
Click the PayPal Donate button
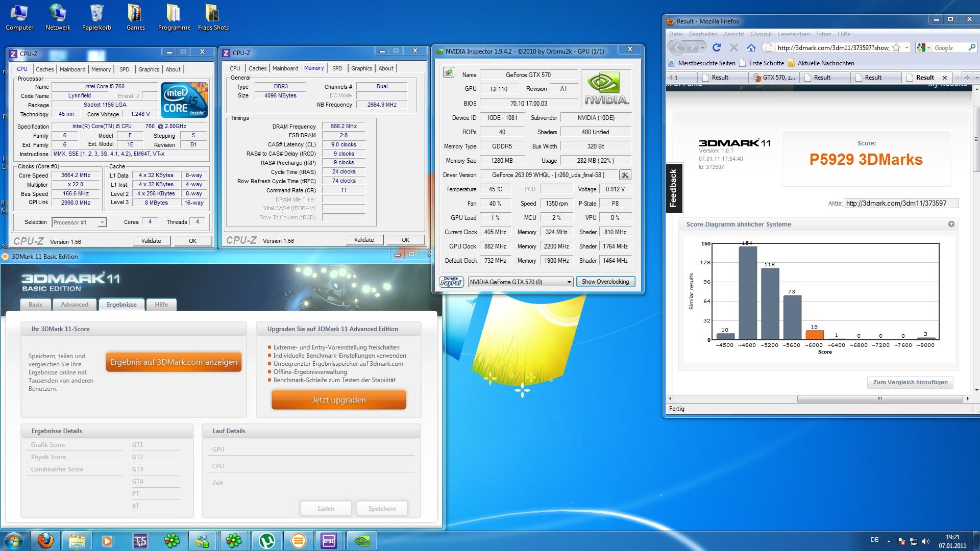tap(451, 282)
